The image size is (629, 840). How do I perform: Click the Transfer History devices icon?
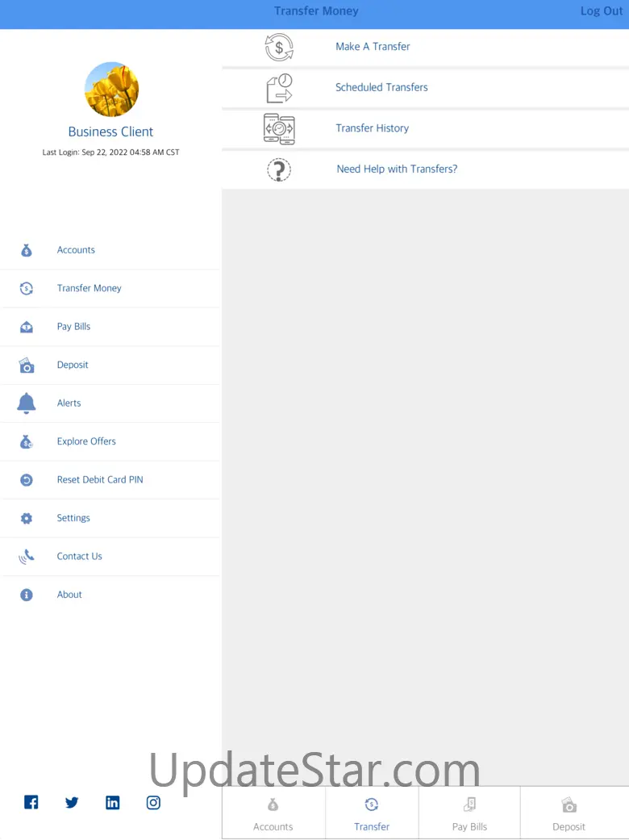[x=279, y=129]
